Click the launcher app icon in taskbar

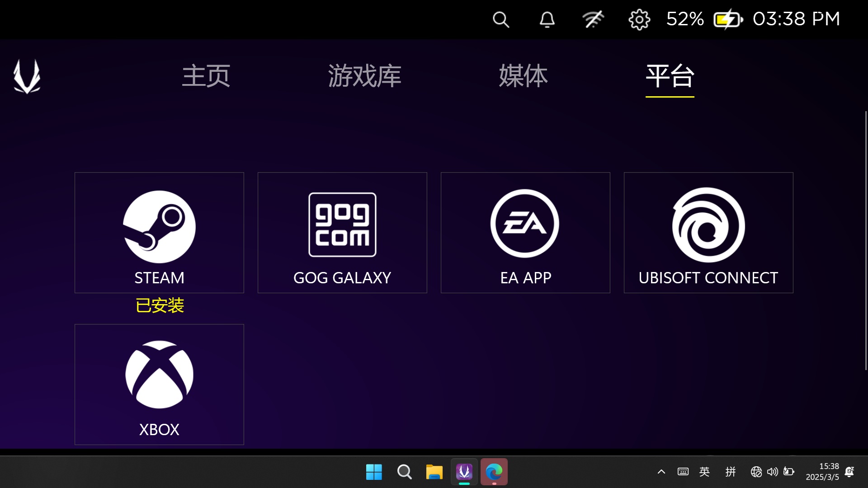pyautogui.click(x=464, y=472)
